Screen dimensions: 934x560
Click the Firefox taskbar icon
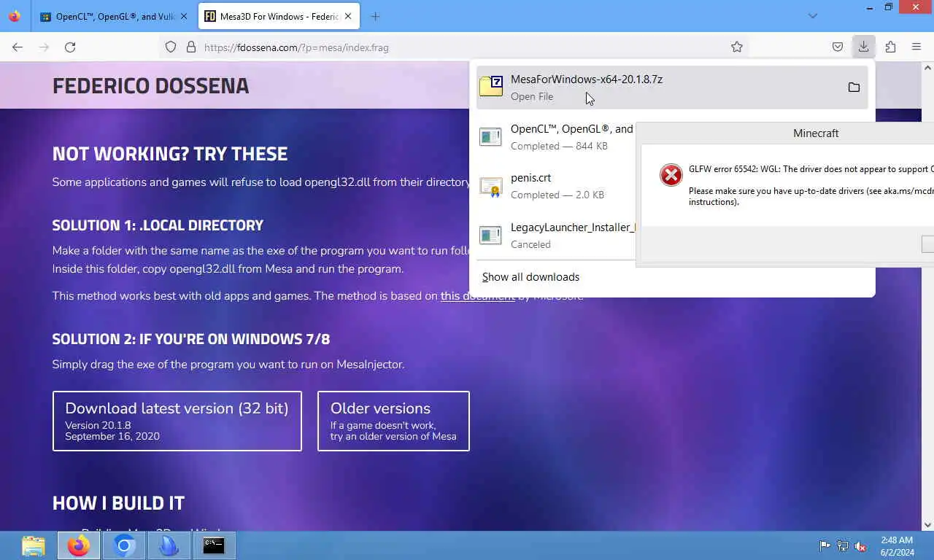coord(79,545)
